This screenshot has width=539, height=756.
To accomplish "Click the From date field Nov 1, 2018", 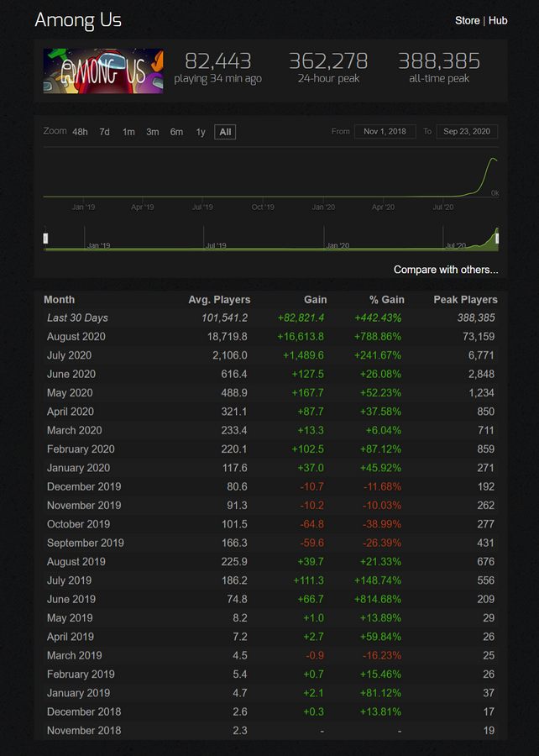I will pyautogui.click(x=385, y=132).
